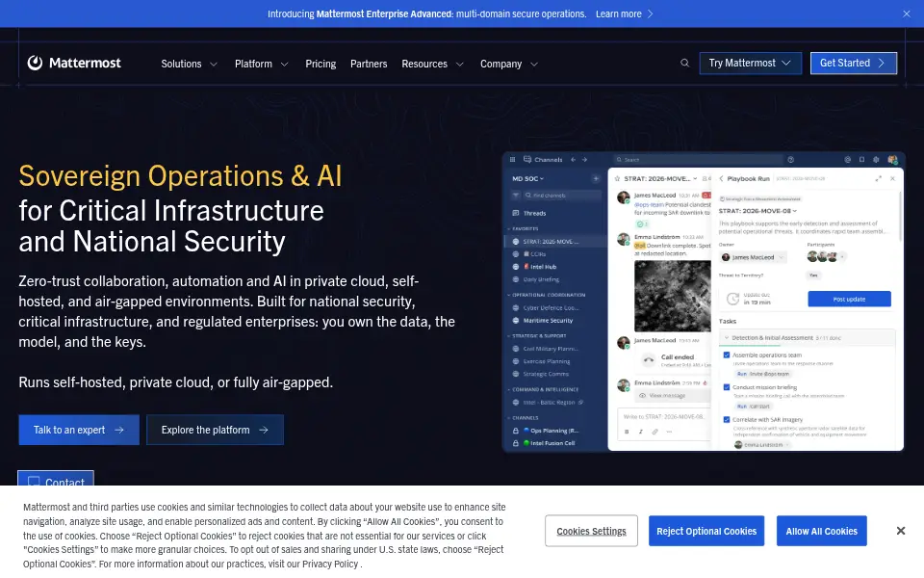This screenshot has height=578, width=924.
Task: Click the Contact chat button
Action: point(56,479)
